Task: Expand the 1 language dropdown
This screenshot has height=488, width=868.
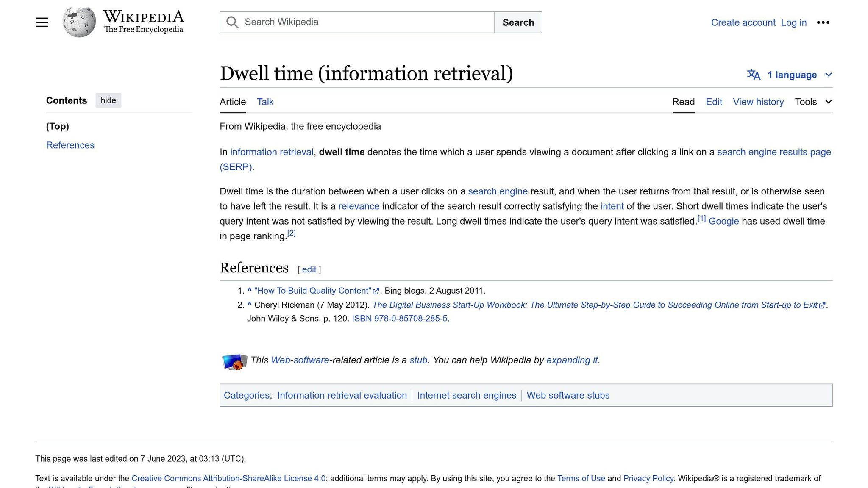Action: [x=792, y=75]
